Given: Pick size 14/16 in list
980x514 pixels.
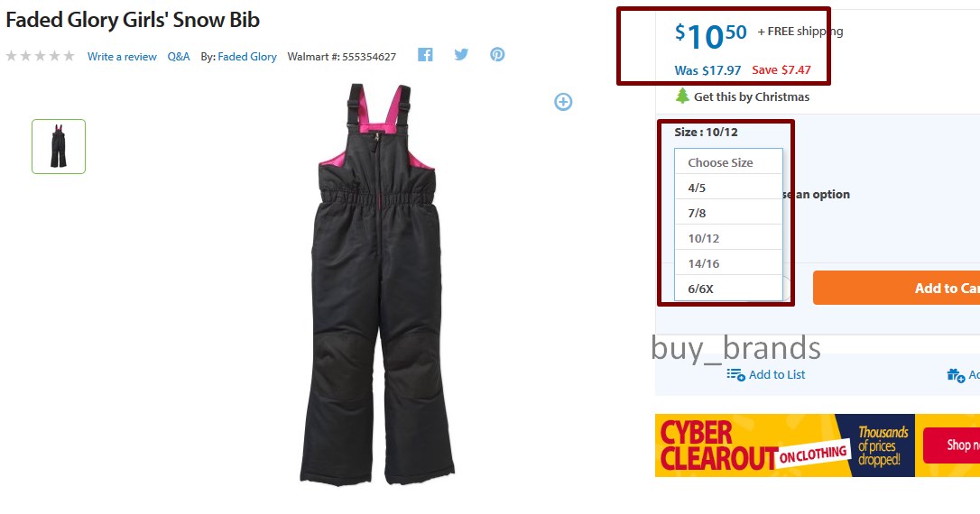Looking at the screenshot, I should [x=729, y=263].
